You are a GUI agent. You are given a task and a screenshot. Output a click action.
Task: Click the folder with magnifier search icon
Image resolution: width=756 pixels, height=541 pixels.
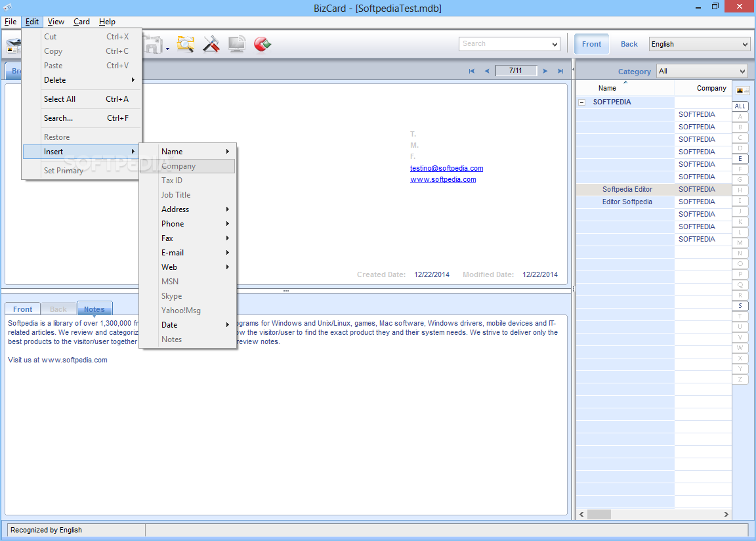point(186,44)
